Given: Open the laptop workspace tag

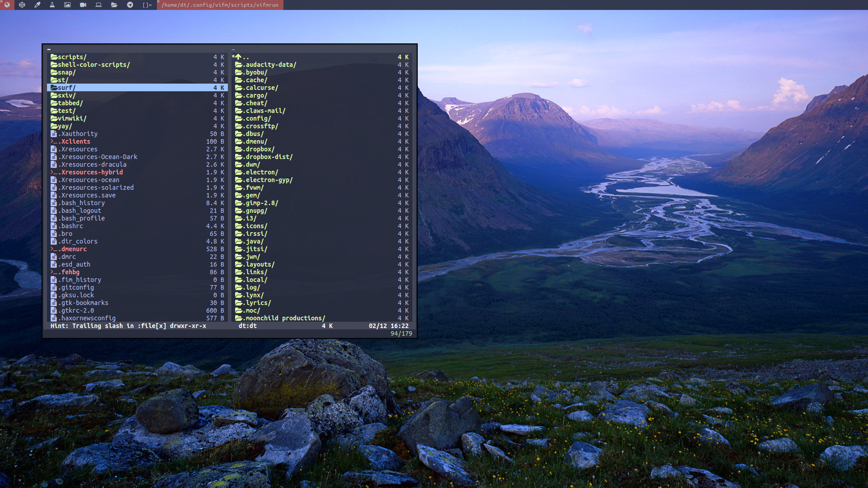Looking at the screenshot, I should tap(99, 5).
